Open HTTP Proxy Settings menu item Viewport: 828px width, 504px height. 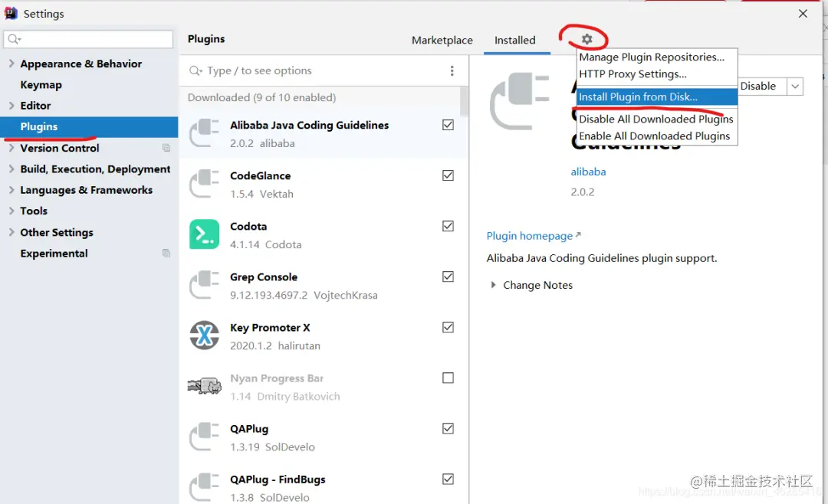(657, 74)
